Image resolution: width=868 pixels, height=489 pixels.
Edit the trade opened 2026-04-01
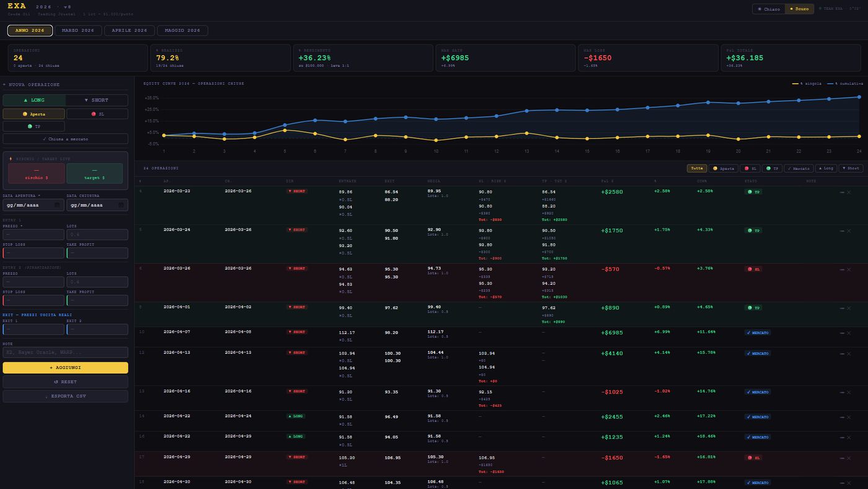pos(842,308)
